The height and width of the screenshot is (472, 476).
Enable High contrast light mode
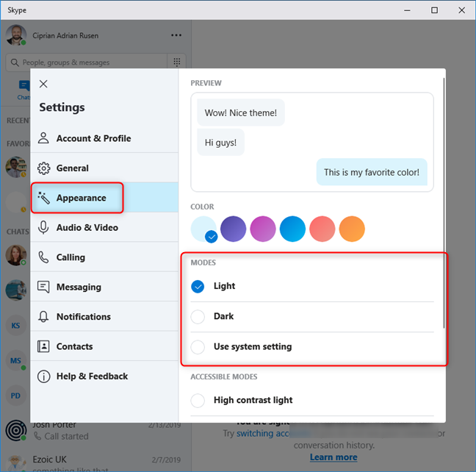(198, 400)
